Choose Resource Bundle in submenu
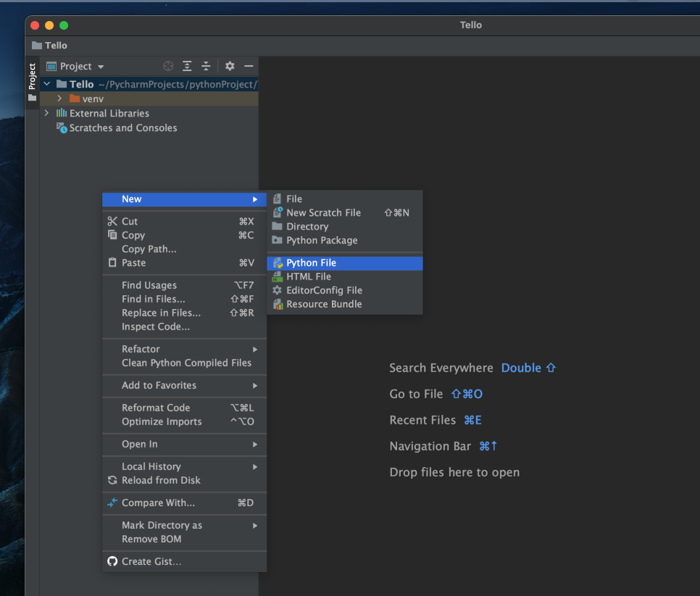The image size is (700, 596). click(x=345, y=304)
